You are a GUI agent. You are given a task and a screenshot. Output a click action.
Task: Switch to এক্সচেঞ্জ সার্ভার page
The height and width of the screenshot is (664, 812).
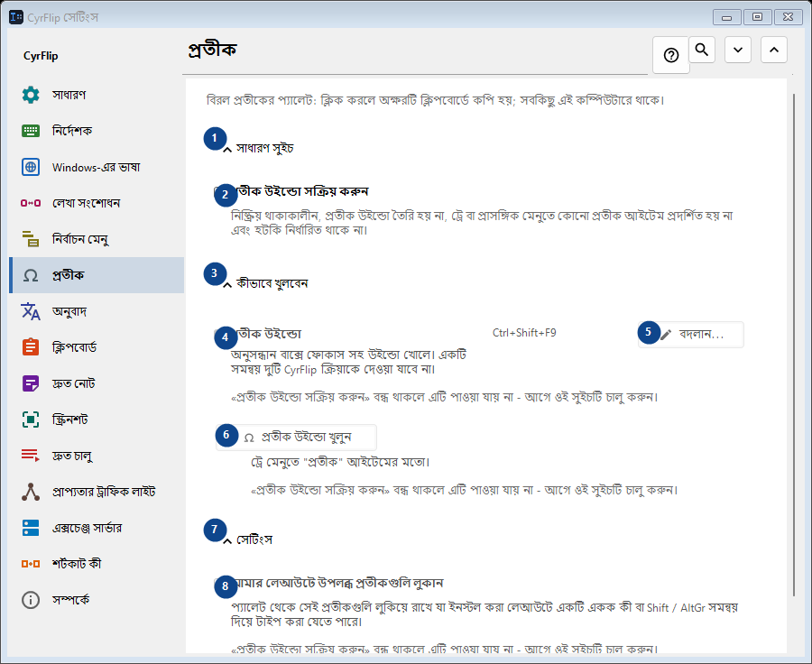97,528
